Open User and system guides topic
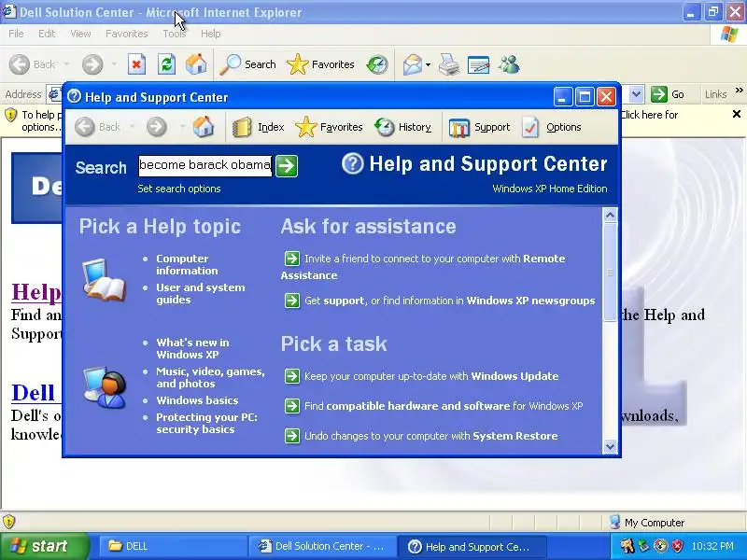 [201, 294]
